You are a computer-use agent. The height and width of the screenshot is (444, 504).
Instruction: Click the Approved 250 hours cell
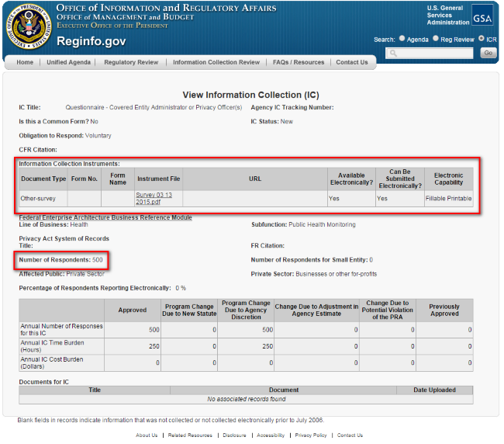point(133,346)
